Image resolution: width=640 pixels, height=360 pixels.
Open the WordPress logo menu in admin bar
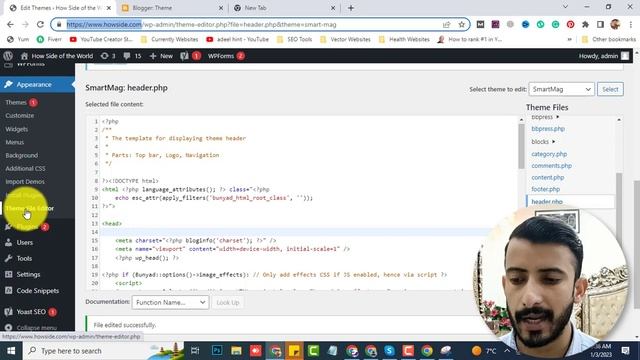click(x=8, y=56)
